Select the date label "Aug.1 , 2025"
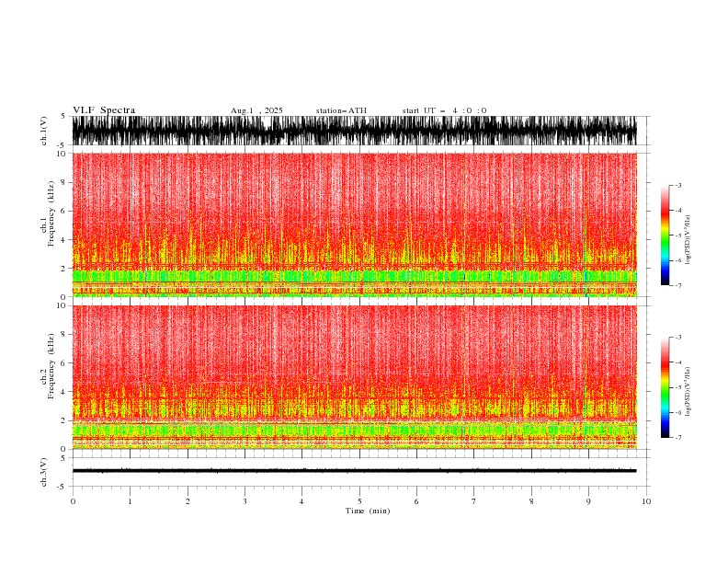728x563 pixels. pos(256,110)
